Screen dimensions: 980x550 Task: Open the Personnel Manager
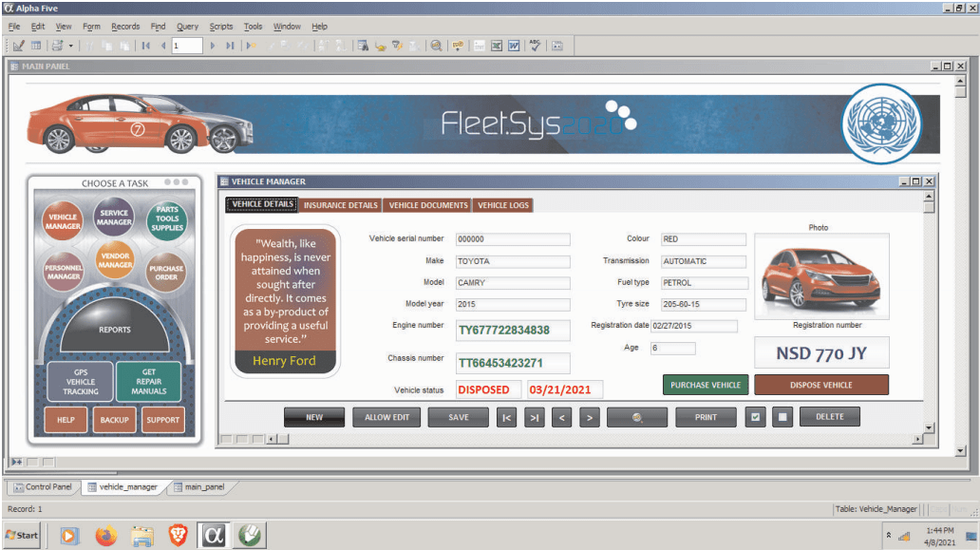click(64, 269)
